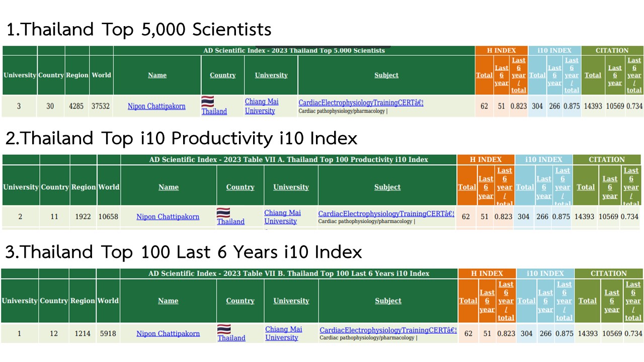Open the CardiacElectrophysiologyTraining subject link in Productivity i10 Index table
The height and width of the screenshot is (362, 644).
point(386,213)
